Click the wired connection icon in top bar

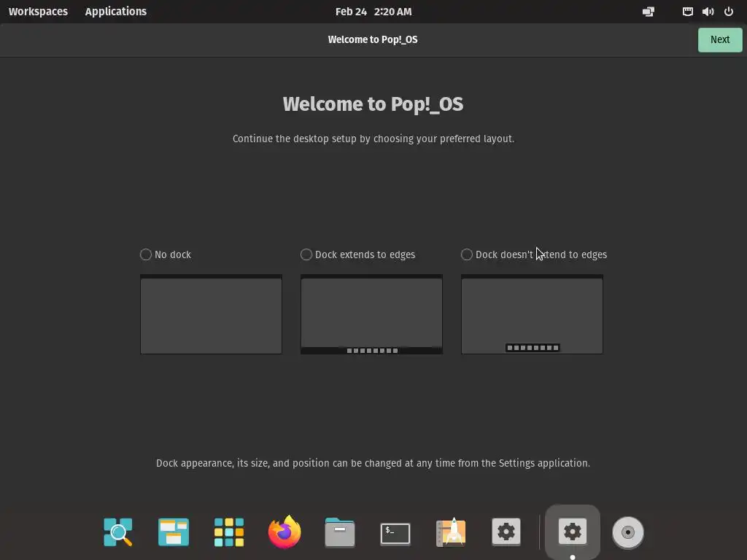(x=687, y=12)
